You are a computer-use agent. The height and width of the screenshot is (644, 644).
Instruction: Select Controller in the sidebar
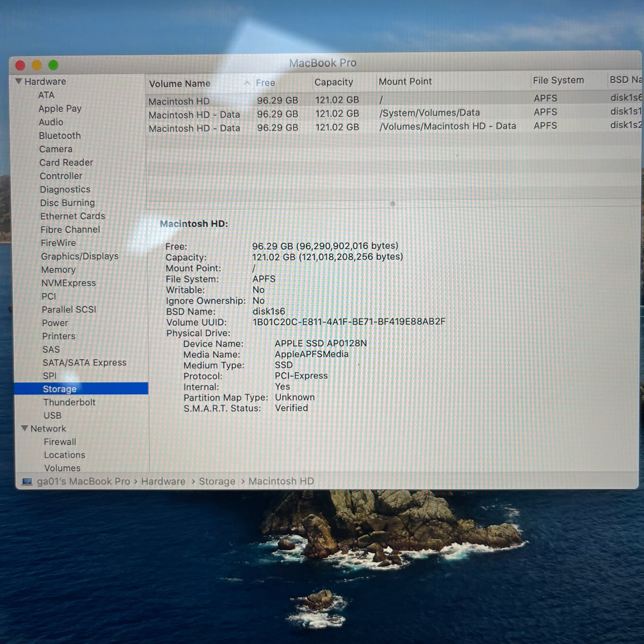61,176
